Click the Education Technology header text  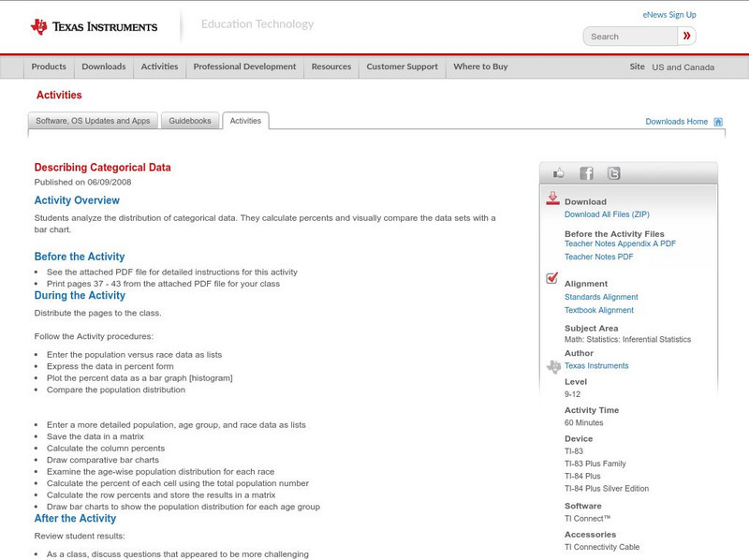(x=257, y=24)
